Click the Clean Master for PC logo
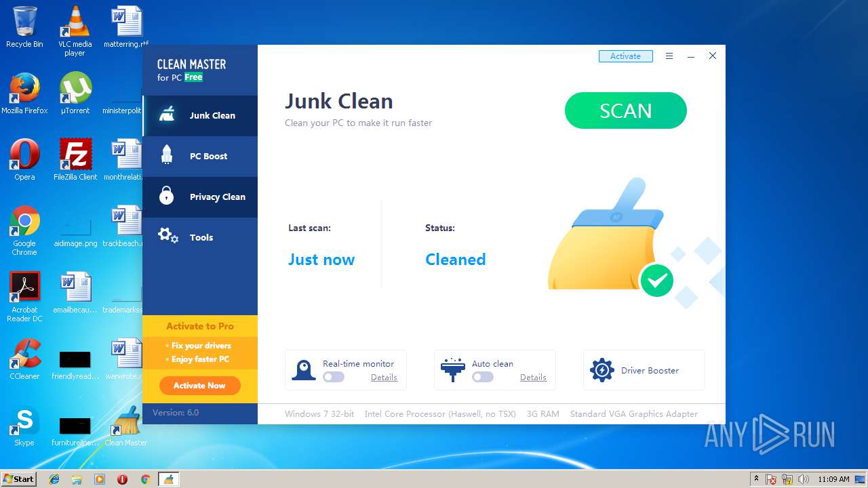This screenshot has width=868, height=488. pos(191,70)
